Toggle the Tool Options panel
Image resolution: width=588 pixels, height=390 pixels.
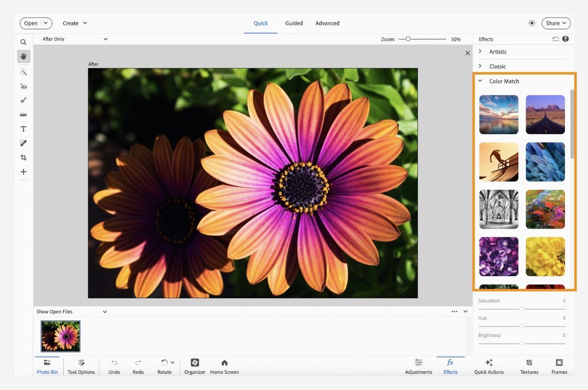point(81,366)
